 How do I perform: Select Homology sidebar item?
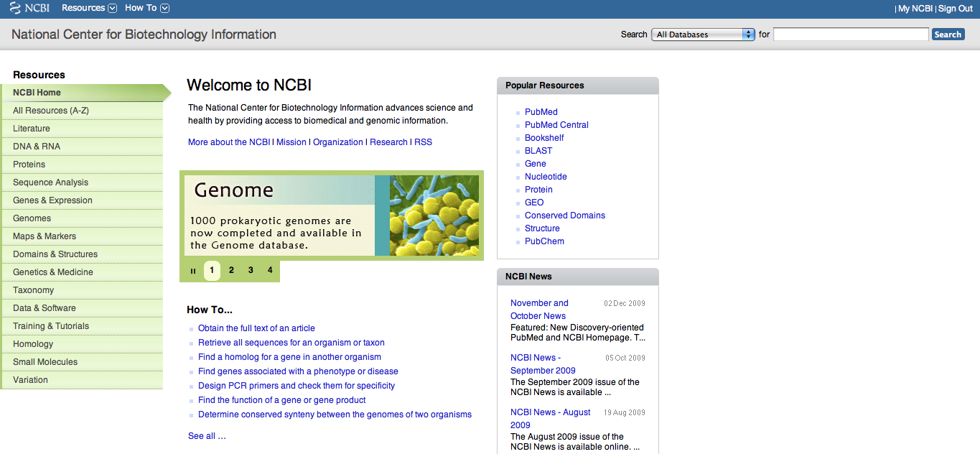[x=82, y=344]
